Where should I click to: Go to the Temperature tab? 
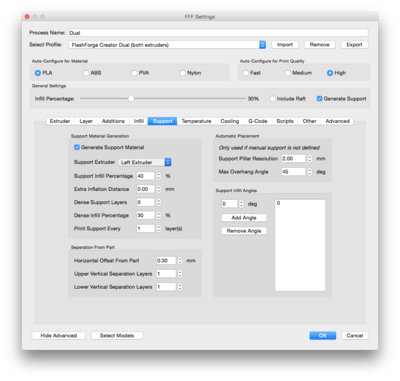tap(196, 121)
